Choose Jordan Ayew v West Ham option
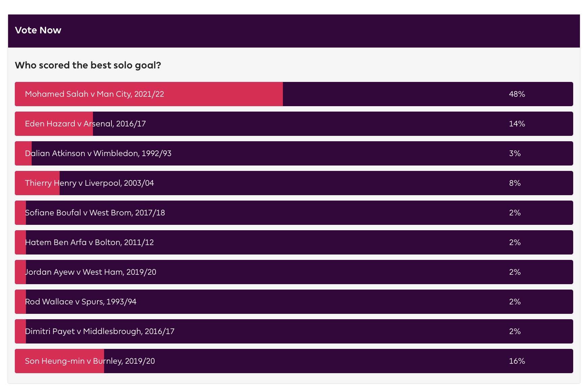This screenshot has height=389, width=588. tap(91, 272)
